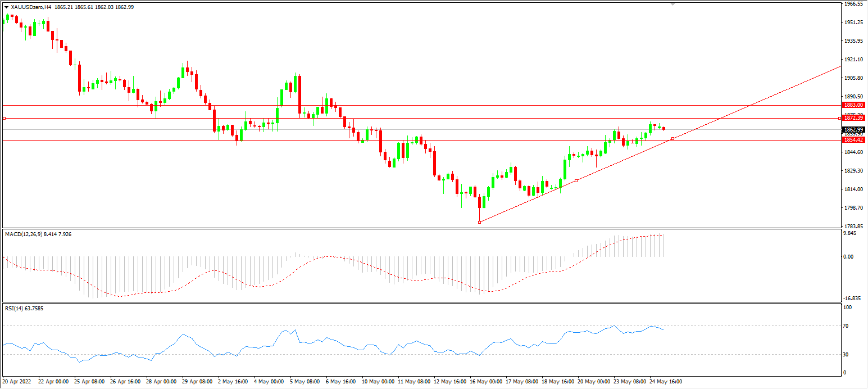The width and height of the screenshot is (868, 389).
Task: Click the 5 May 08:00 time label
Action: pos(304,381)
